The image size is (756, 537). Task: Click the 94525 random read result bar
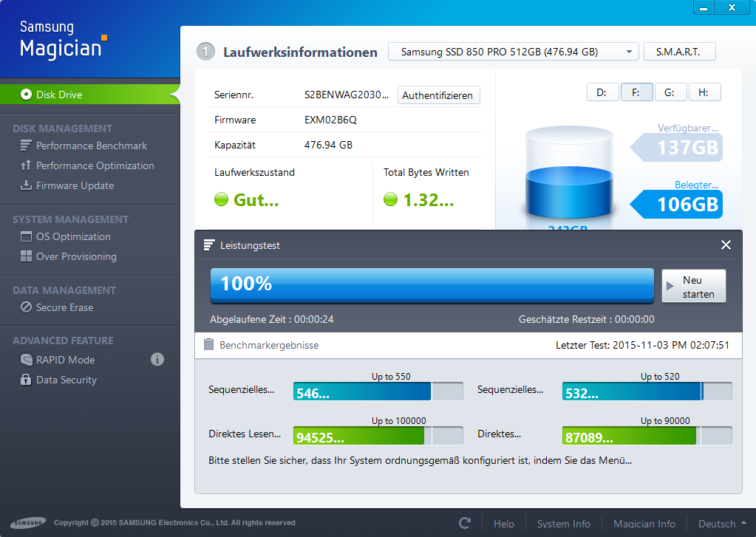tap(378, 436)
